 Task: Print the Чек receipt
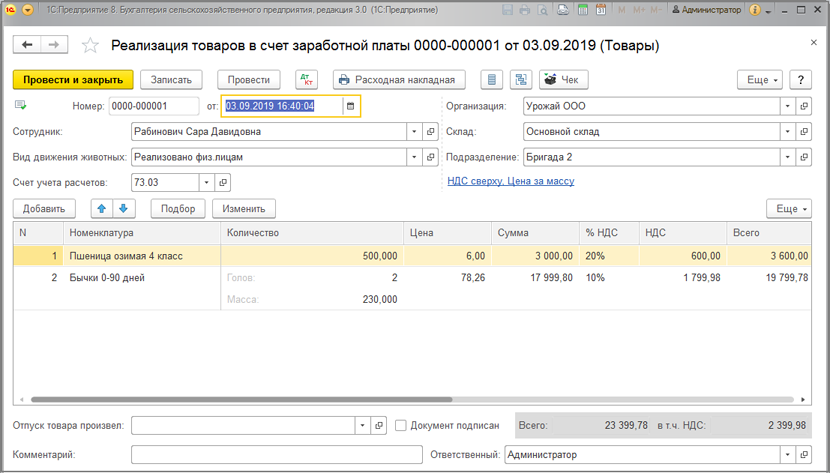563,80
